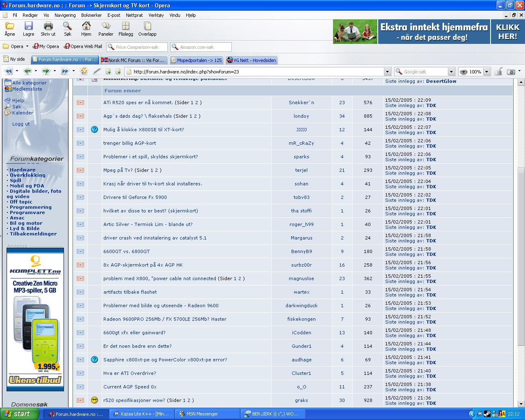Open dropdown next to rewind arrow
The height and width of the screenshot is (420, 525).
point(17,71)
